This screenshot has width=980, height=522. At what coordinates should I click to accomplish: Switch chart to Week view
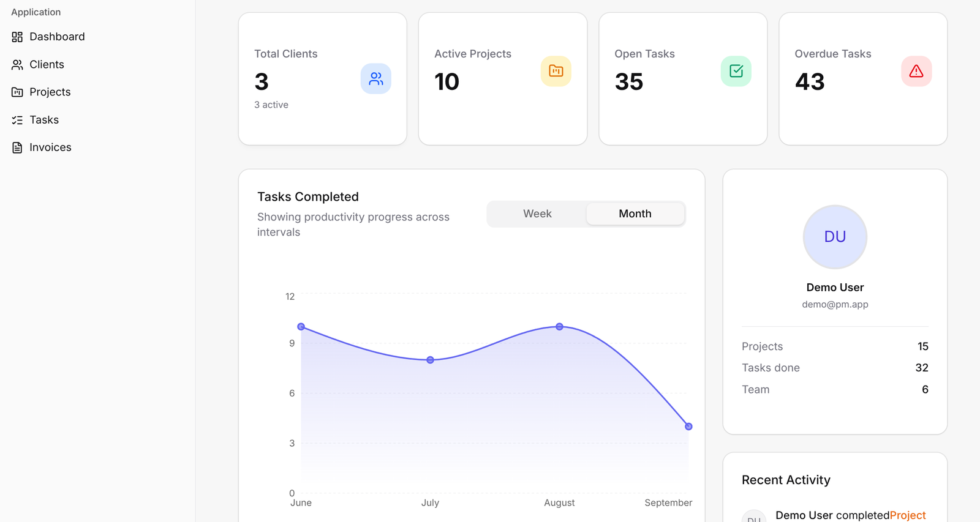pos(537,214)
